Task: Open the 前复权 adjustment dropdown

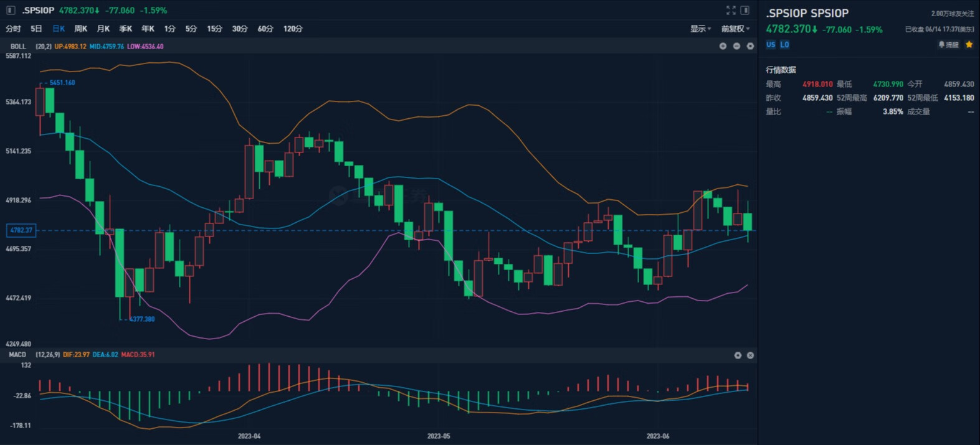Action: tap(735, 29)
